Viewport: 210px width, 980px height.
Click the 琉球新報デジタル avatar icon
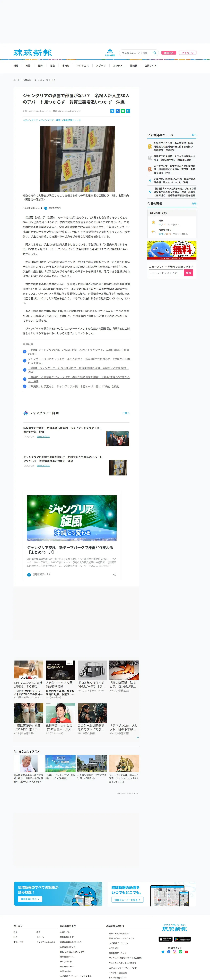(x=29, y=574)
